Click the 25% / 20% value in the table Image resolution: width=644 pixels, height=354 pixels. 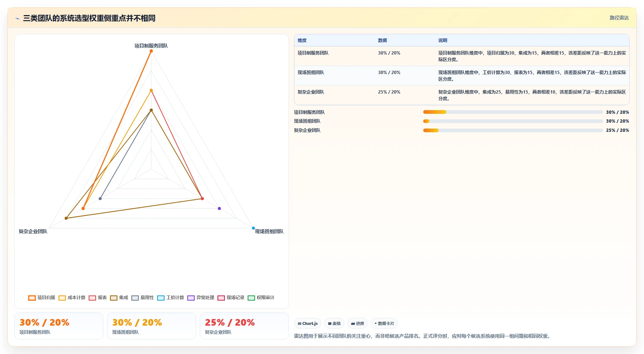coord(389,92)
